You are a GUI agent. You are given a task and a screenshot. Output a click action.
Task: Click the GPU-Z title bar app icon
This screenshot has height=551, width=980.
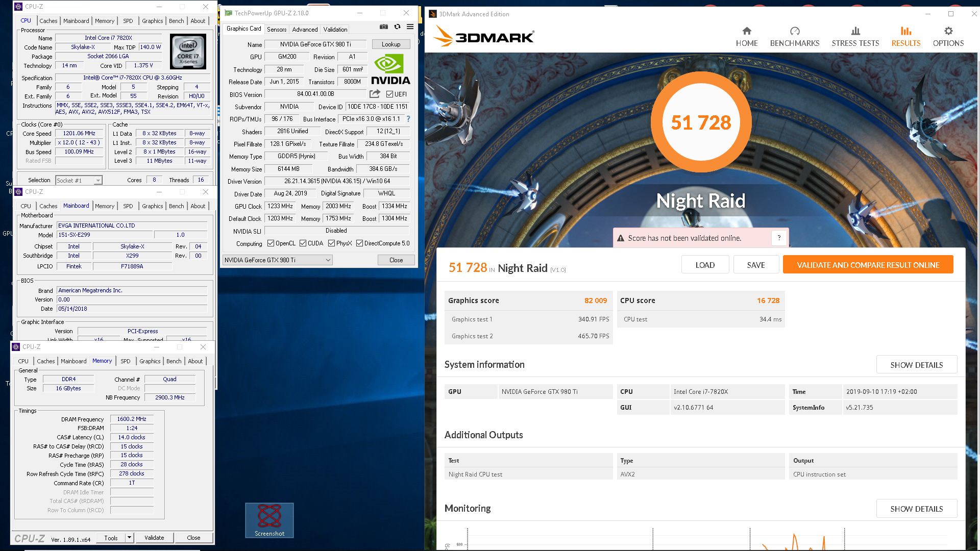[228, 13]
